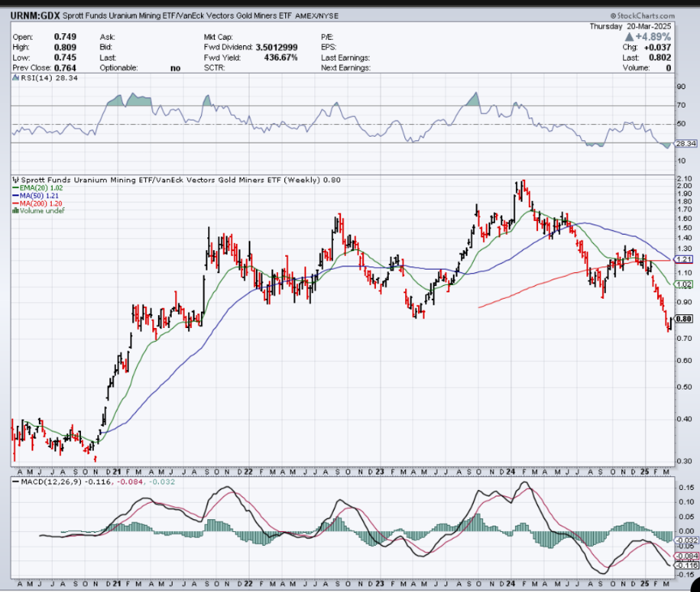Click the year 24 label on price time axis

(x=513, y=471)
